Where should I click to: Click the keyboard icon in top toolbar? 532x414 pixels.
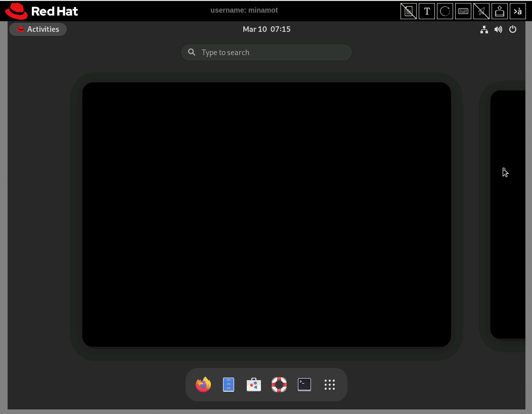(x=463, y=11)
